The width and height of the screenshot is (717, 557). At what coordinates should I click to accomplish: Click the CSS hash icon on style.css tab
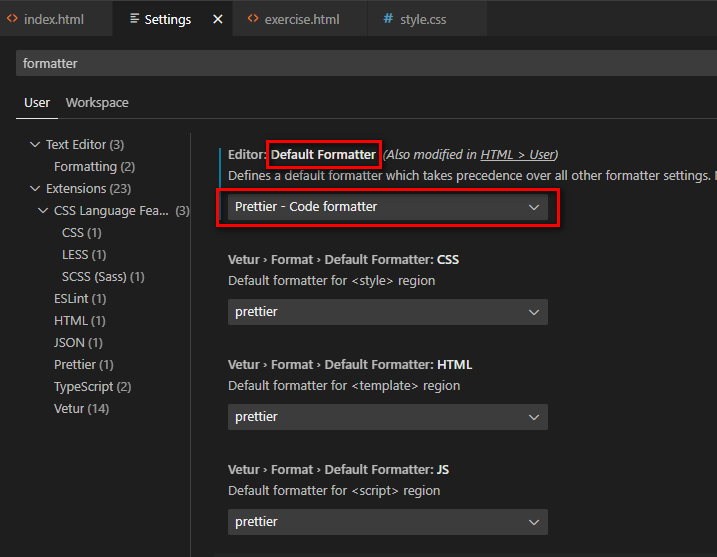click(388, 19)
